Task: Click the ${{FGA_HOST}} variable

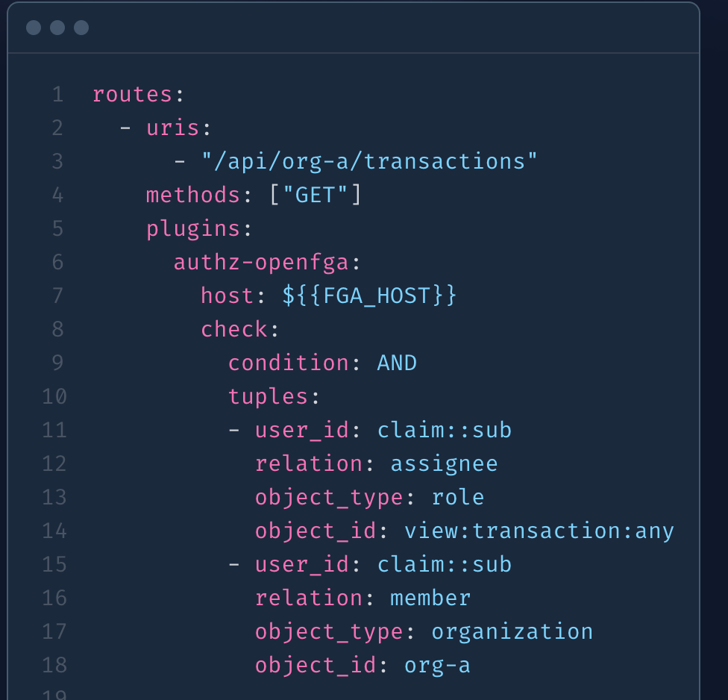Action: tap(369, 296)
